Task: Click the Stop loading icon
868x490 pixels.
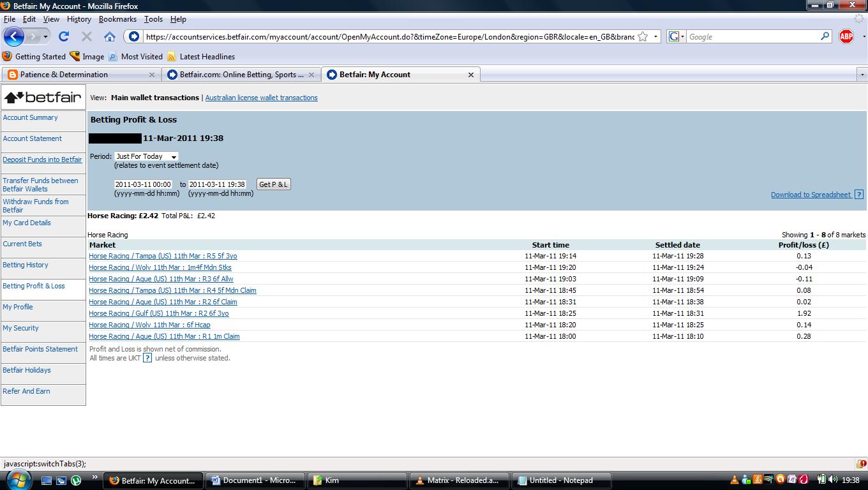Action: click(87, 36)
